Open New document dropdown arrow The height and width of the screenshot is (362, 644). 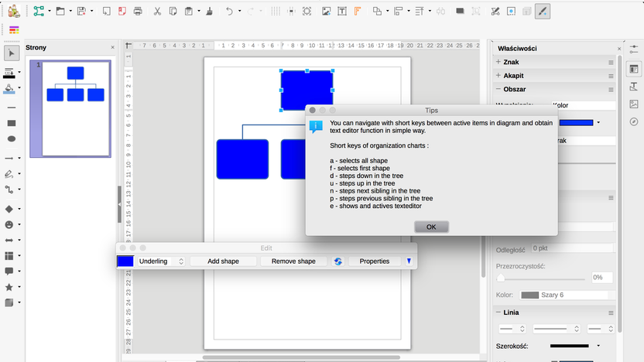coord(50,11)
